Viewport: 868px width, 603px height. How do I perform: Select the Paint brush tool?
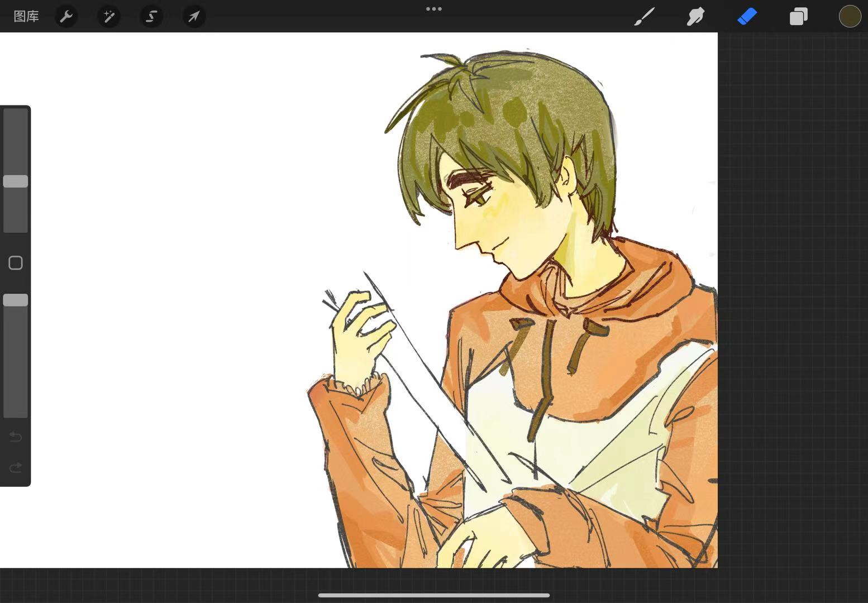pyautogui.click(x=644, y=17)
